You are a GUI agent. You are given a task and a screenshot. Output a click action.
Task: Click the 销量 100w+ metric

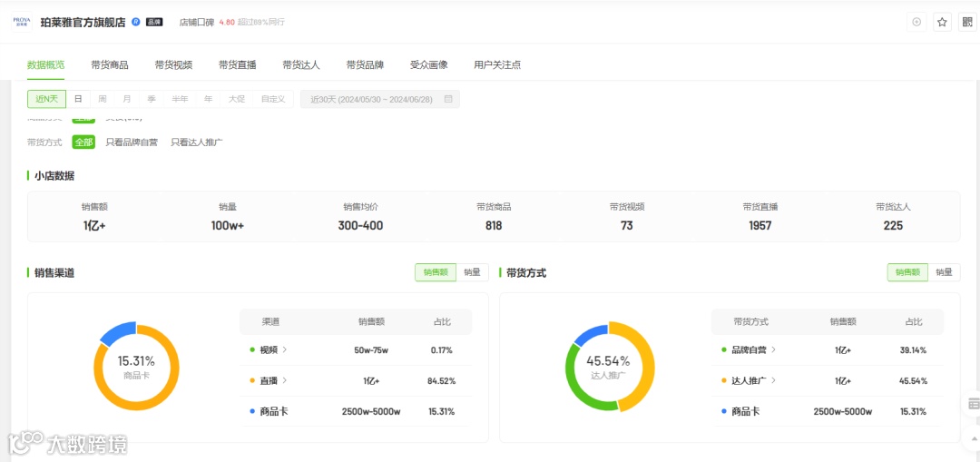click(228, 217)
